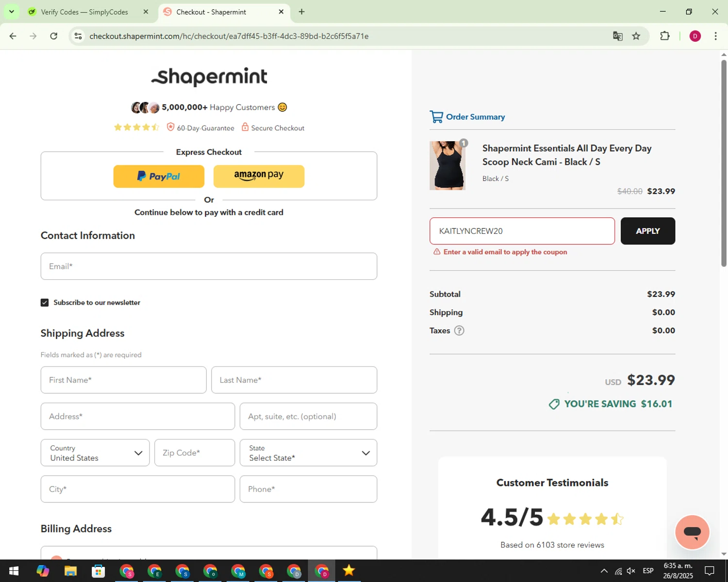Show hidden system tray icons

[604, 571]
